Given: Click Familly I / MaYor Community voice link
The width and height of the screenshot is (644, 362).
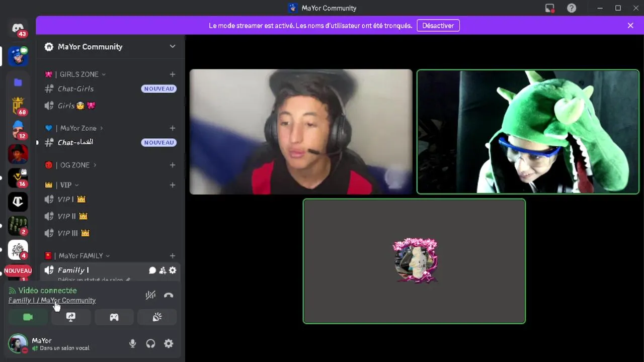Looking at the screenshot, I should pyautogui.click(x=52, y=300).
